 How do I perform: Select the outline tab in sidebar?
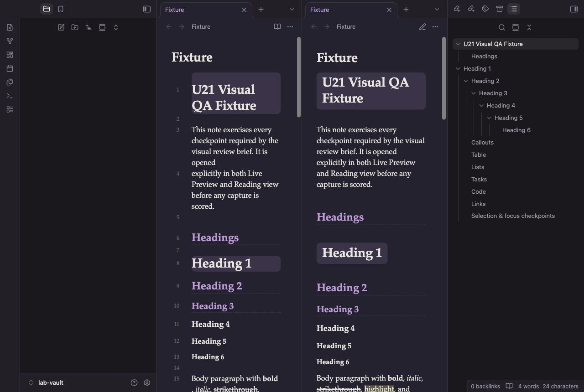[514, 9]
